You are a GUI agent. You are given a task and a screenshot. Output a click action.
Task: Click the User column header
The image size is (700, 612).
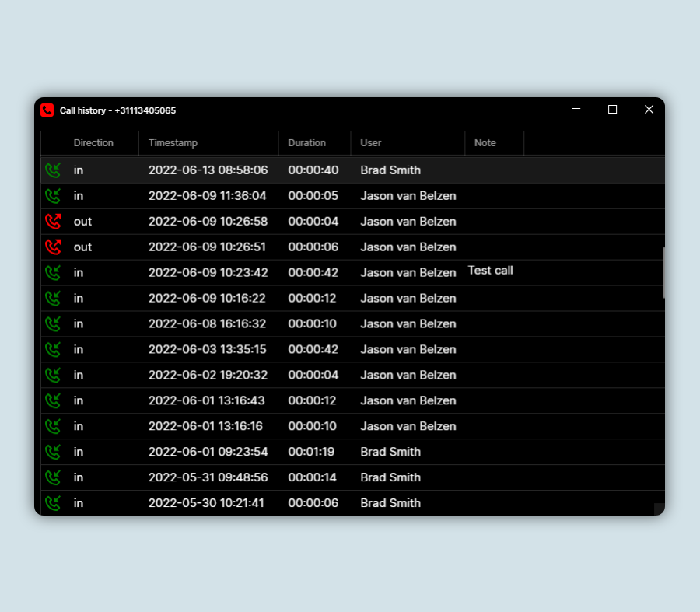pos(371,143)
